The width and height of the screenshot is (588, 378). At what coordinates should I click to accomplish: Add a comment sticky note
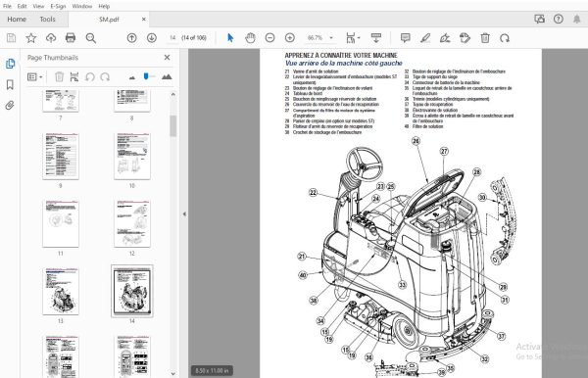point(405,37)
